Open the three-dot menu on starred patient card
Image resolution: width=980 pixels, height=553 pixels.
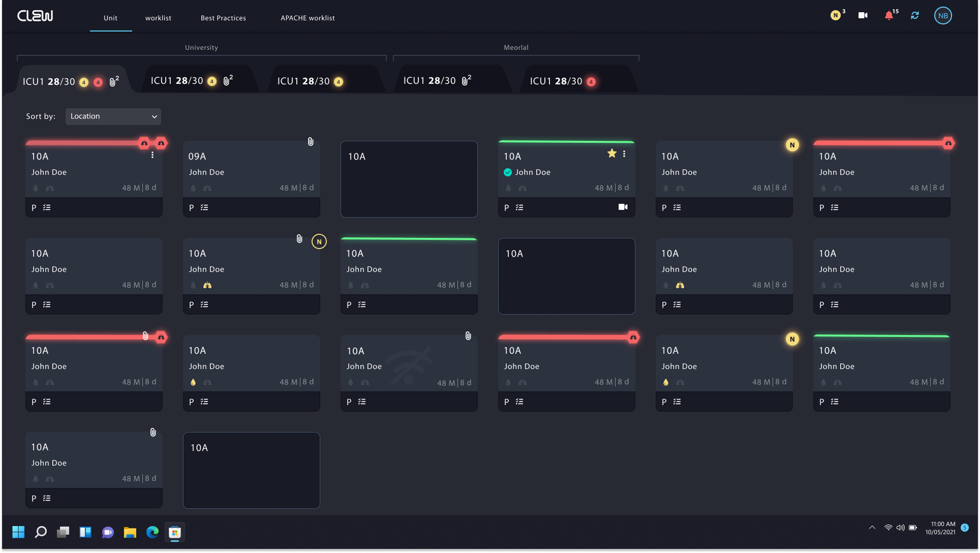click(x=624, y=153)
